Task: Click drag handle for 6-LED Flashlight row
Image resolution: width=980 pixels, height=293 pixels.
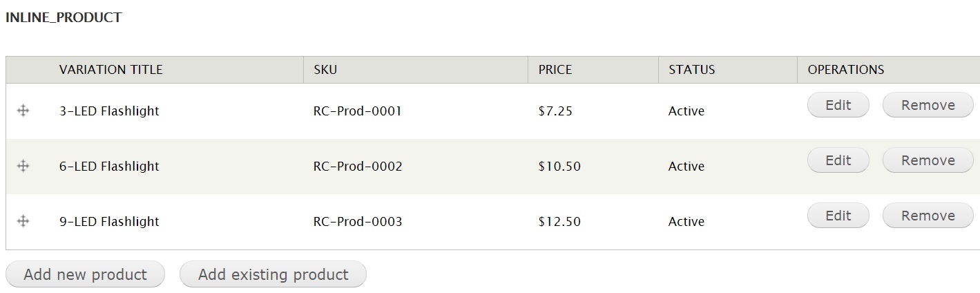Action: [x=23, y=166]
